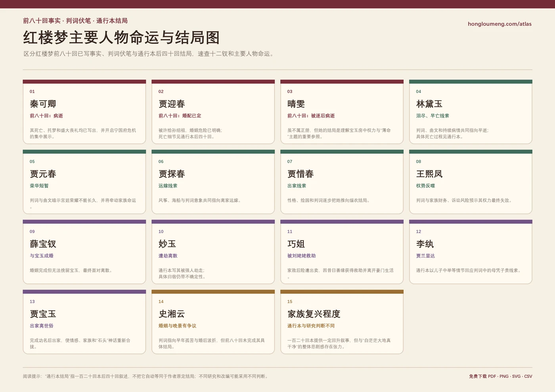Select the 史湘云 card title
Screen dimensions: 555x392
point(172,314)
